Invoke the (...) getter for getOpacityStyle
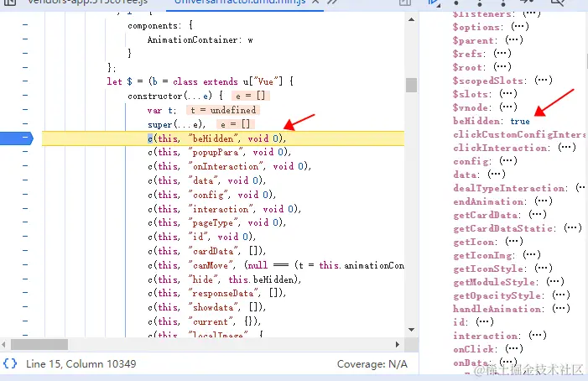 click(561, 295)
